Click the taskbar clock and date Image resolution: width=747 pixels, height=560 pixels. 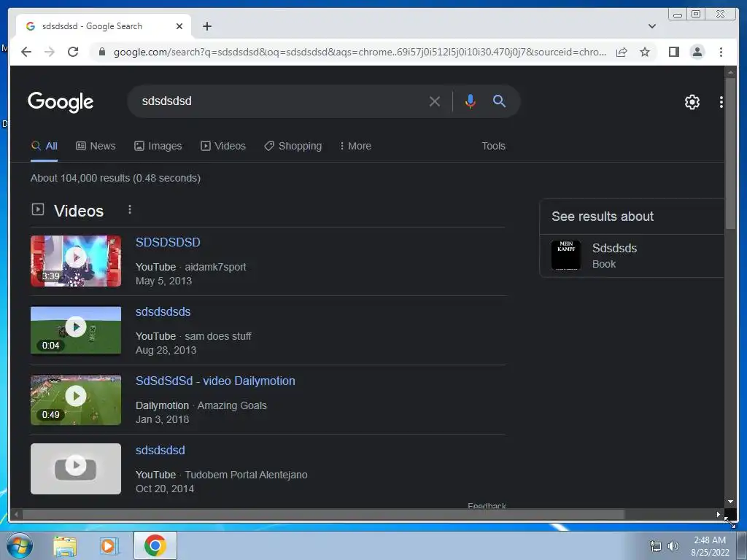tap(710, 546)
